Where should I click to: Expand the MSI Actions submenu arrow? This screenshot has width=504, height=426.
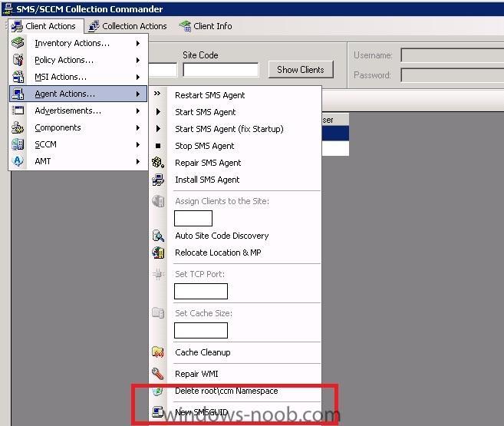[138, 77]
